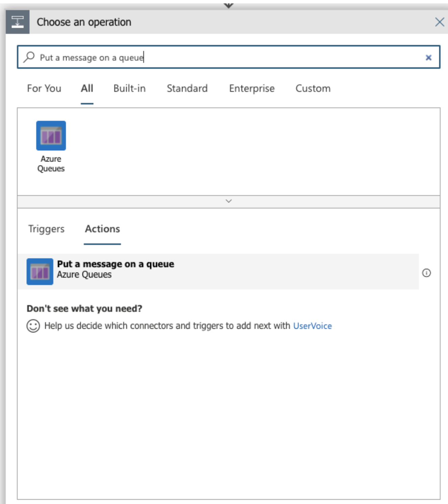Viewport: 448px width, 504px height.
Task: Switch to the Standard tab
Action: coord(187,89)
